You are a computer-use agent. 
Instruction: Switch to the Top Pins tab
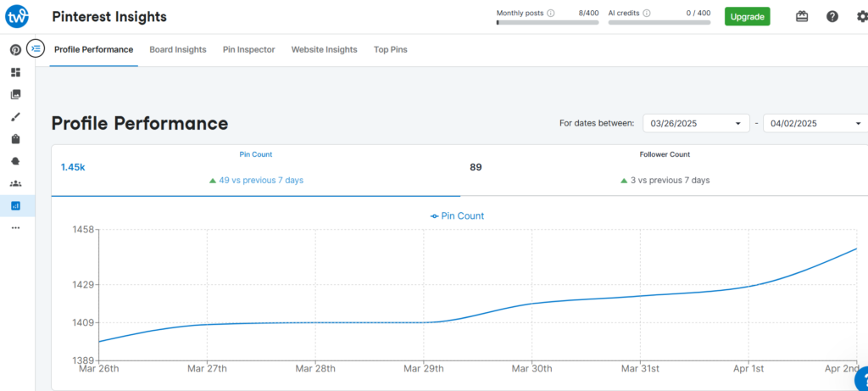[x=390, y=50]
